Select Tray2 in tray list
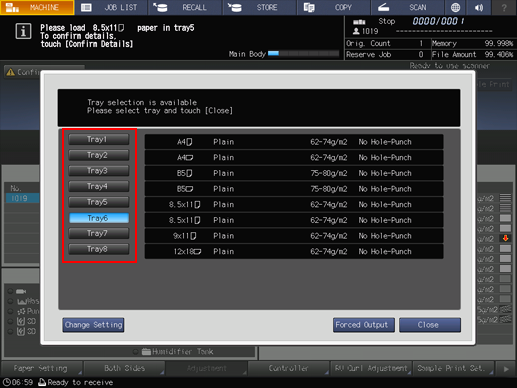517x388 pixels. 99,155
